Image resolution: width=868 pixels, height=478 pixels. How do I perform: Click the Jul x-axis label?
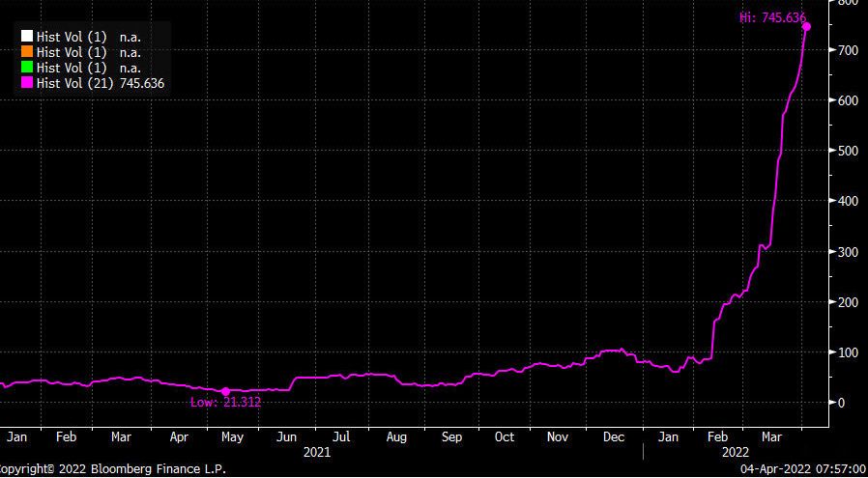click(x=341, y=437)
